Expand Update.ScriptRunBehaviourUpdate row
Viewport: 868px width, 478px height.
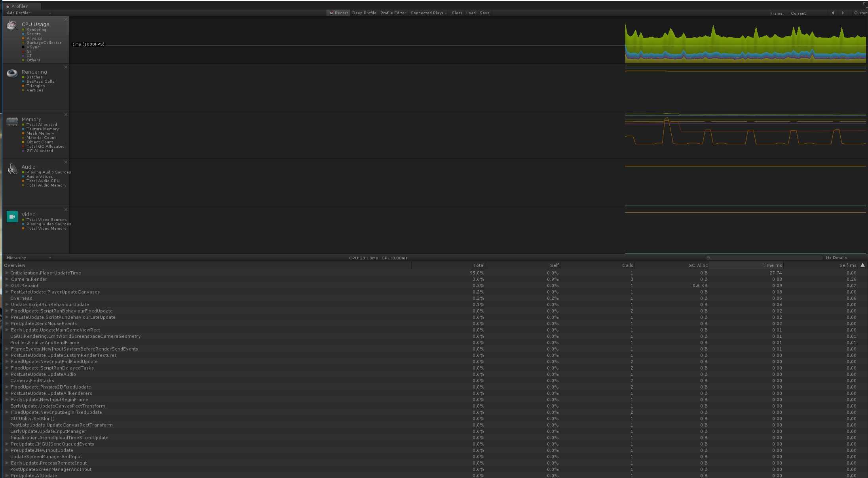tap(7, 305)
